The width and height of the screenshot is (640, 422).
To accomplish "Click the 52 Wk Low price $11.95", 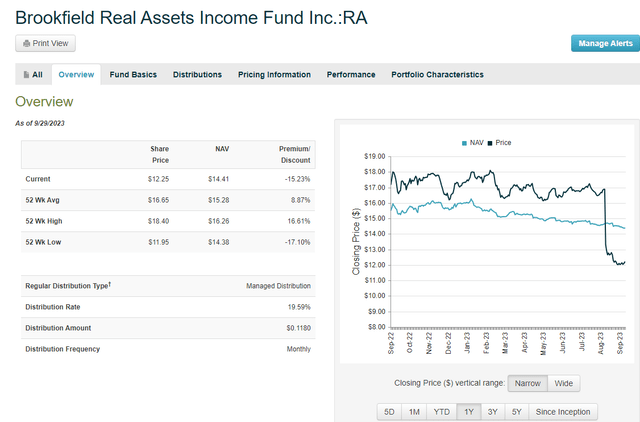I will (x=158, y=242).
